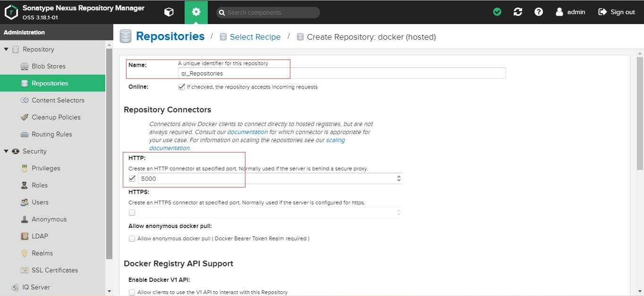Screen dimensions: 644x296
Task: Click the sidebar scroll down arrow
Action: pos(110,292)
